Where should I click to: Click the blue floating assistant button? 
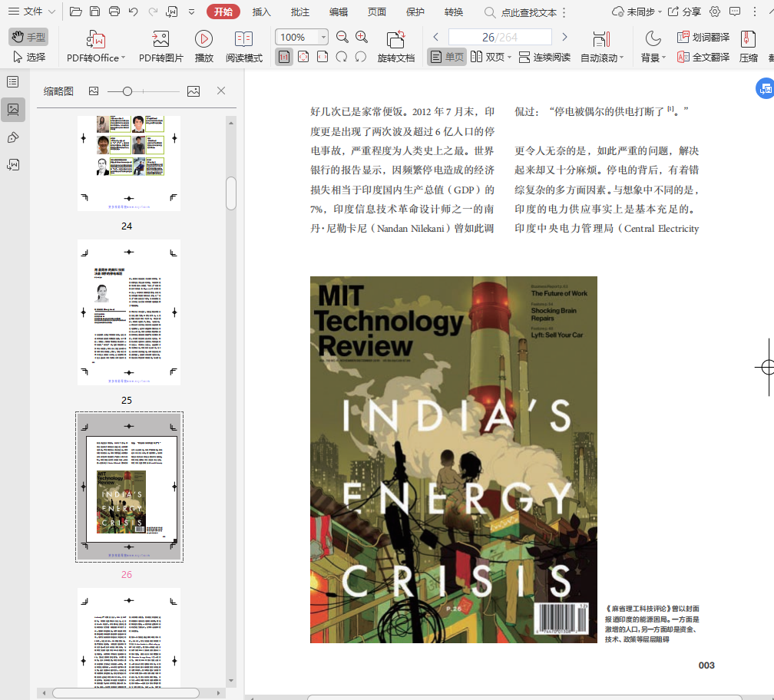[x=765, y=88]
